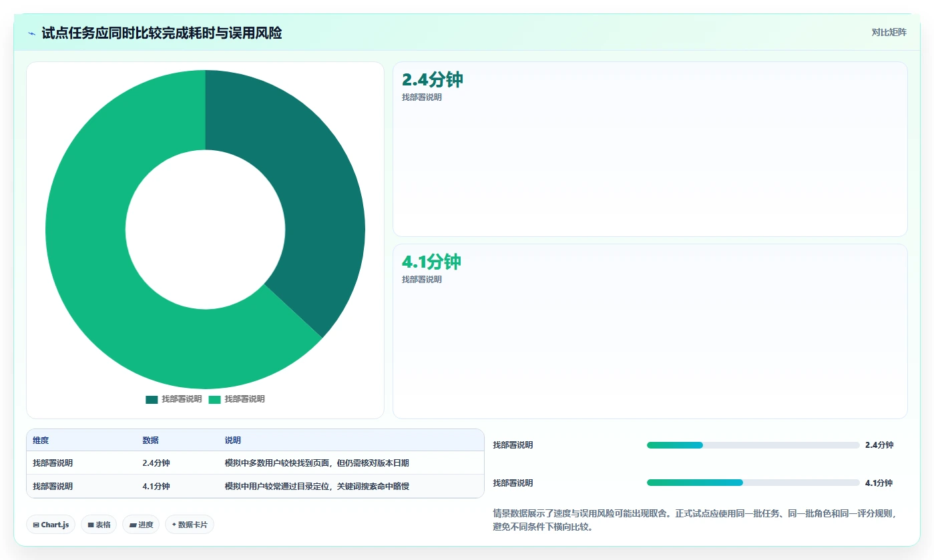Click the 说明 column header
Image resolution: width=934 pixels, height=560 pixels.
233,441
